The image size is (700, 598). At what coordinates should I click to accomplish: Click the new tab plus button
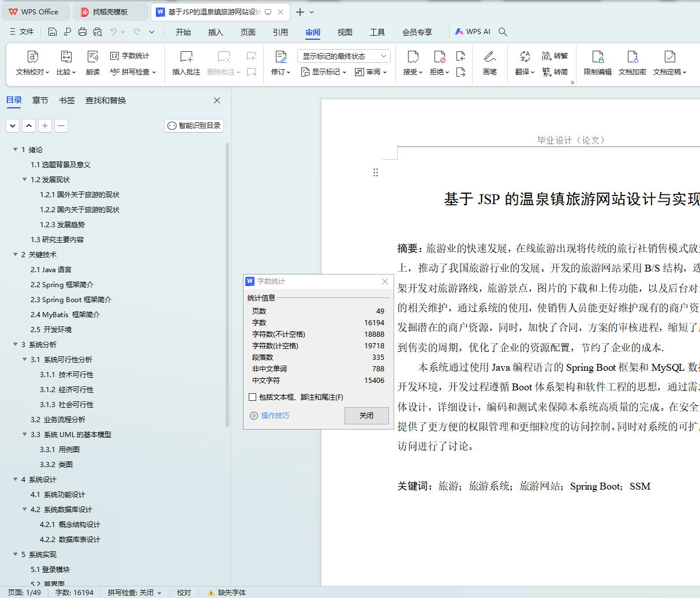click(x=300, y=12)
